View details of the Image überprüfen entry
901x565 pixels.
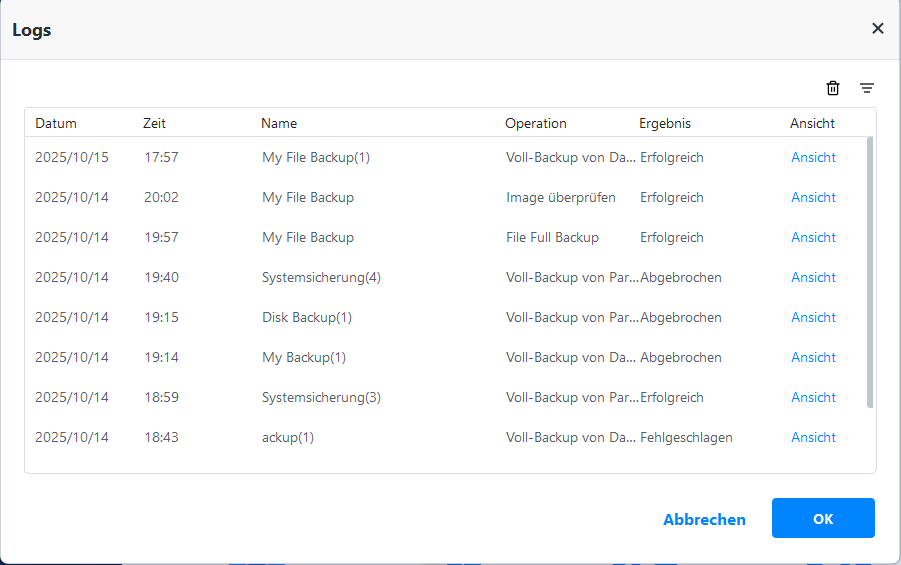pyautogui.click(x=813, y=197)
